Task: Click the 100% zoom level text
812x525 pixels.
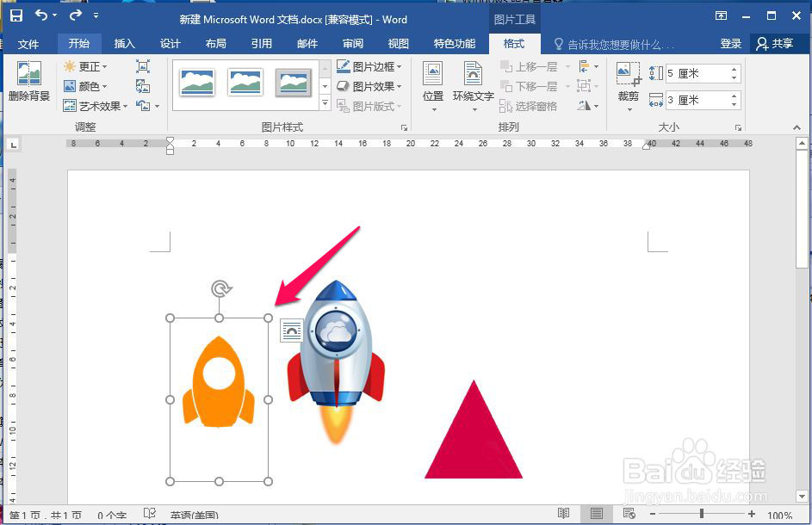Action: 779,515
